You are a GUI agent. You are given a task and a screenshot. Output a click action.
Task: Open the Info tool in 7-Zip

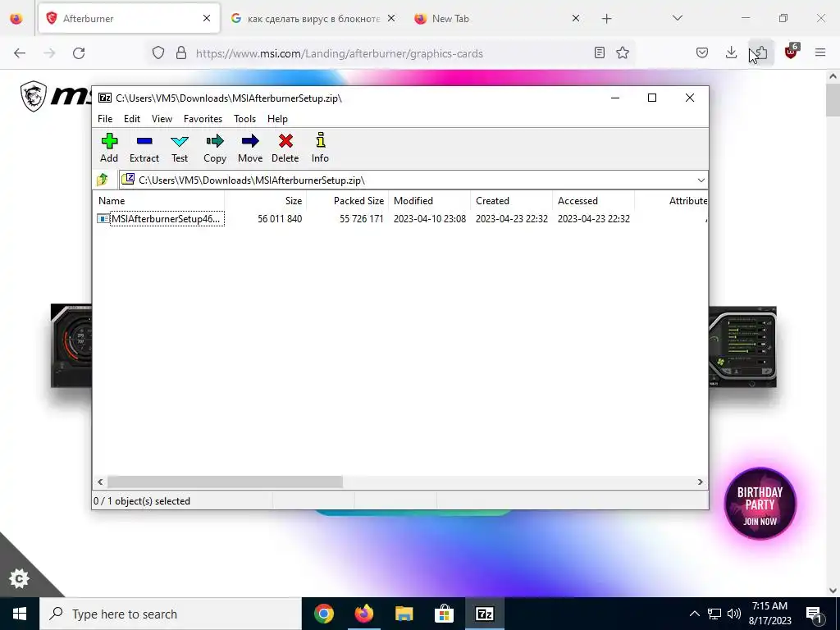(320, 148)
